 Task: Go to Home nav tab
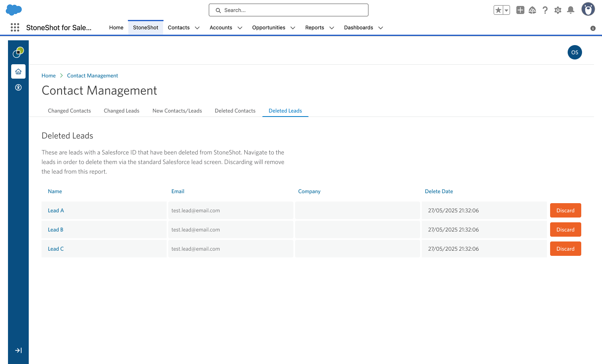coord(116,28)
